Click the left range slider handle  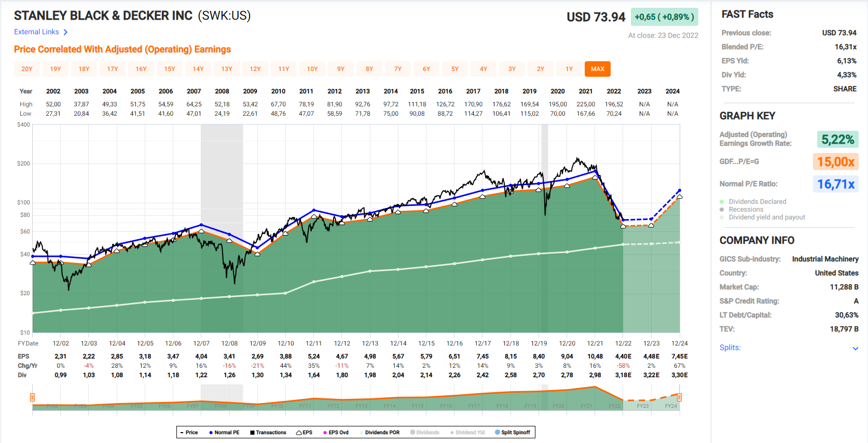[x=32, y=397]
